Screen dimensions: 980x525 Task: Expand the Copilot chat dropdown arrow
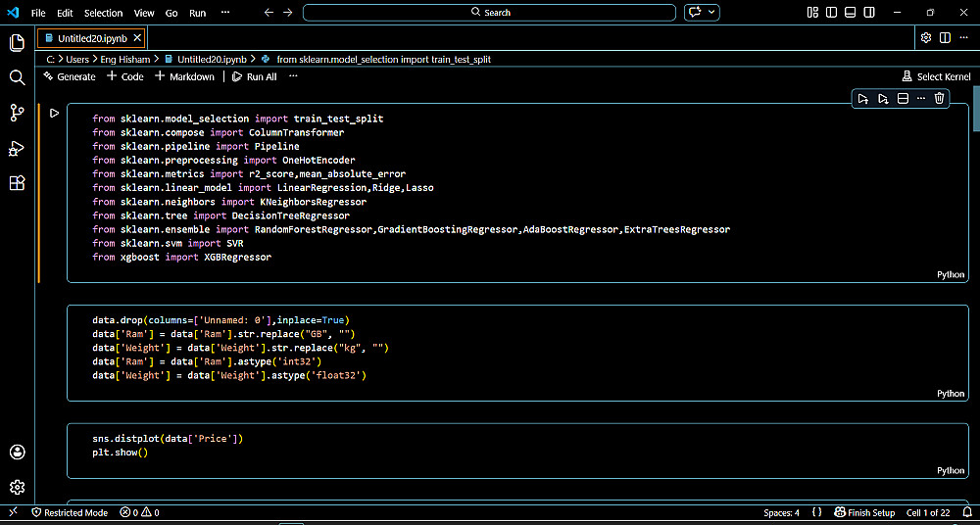tap(711, 13)
